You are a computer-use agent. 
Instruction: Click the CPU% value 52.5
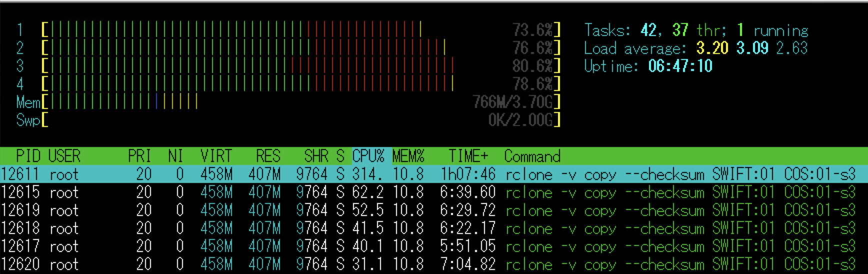pyautogui.click(x=368, y=210)
